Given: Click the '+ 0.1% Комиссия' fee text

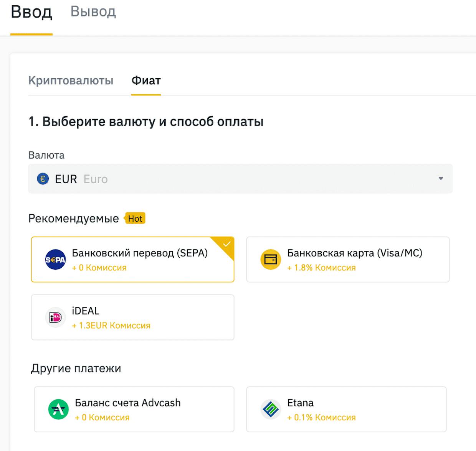Looking at the screenshot, I should coord(321,417).
